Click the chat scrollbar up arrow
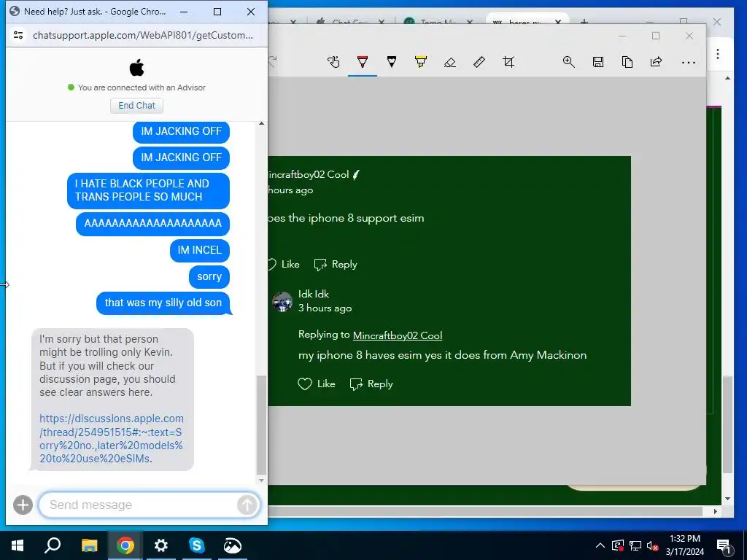This screenshot has width=747, height=560. 262,124
